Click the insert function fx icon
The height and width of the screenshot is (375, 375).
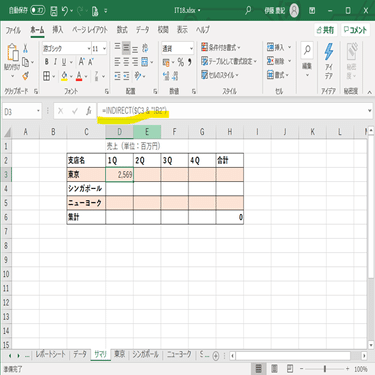[89, 111]
